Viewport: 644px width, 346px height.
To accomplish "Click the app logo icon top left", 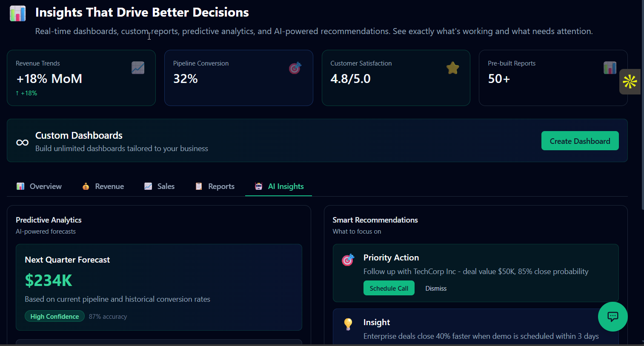I will click(17, 13).
